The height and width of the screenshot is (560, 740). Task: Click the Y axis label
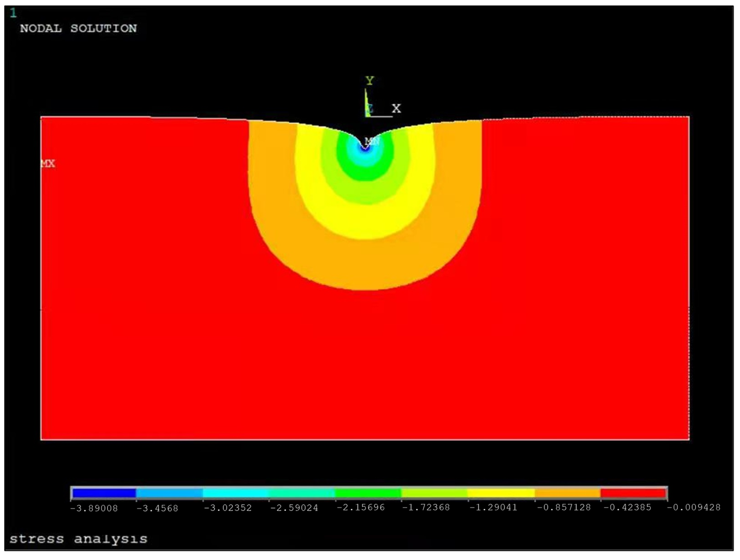tap(369, 81)
